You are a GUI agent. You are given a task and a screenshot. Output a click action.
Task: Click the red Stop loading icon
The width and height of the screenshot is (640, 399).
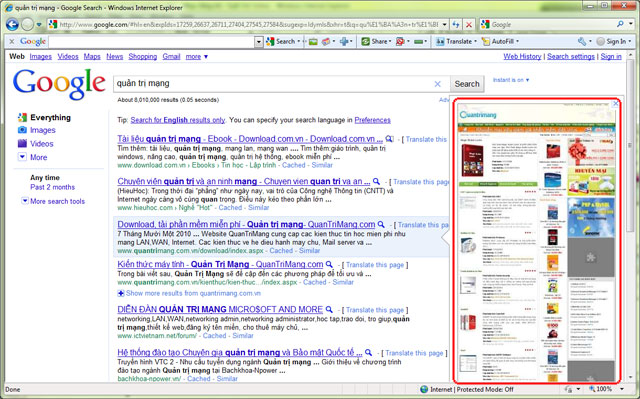tap(469, 24)
